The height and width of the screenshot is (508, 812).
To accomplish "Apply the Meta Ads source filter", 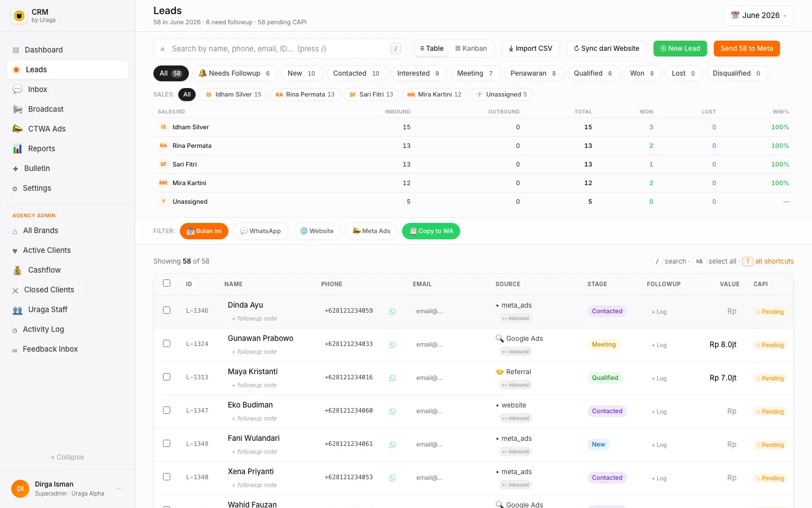I will (372, 231).
